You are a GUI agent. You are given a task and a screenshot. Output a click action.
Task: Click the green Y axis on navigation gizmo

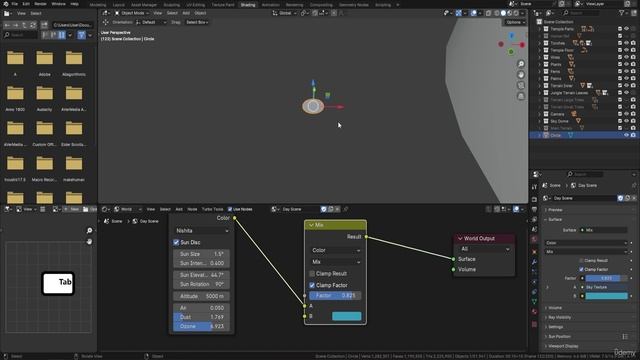511,52
